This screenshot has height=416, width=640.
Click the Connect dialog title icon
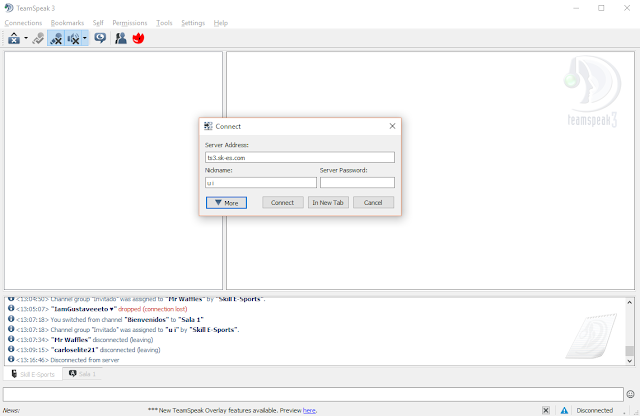(x=208, y=126)
